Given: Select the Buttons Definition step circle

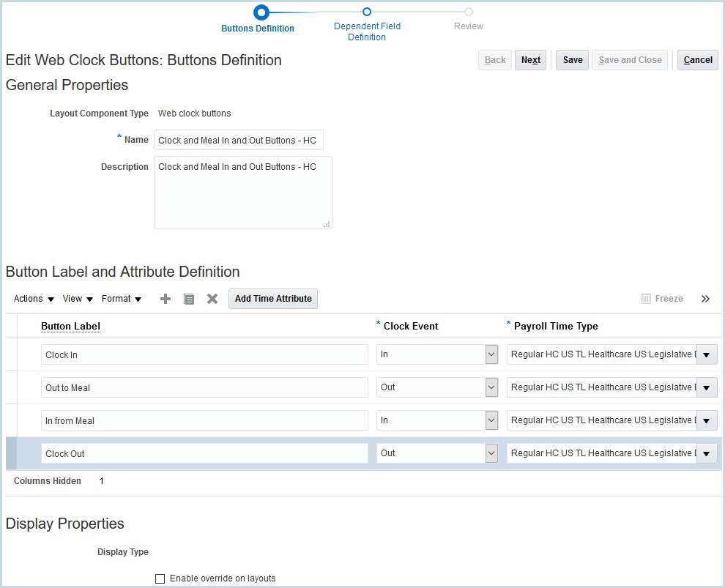Looking at the screenshot, I should point(261,12).
